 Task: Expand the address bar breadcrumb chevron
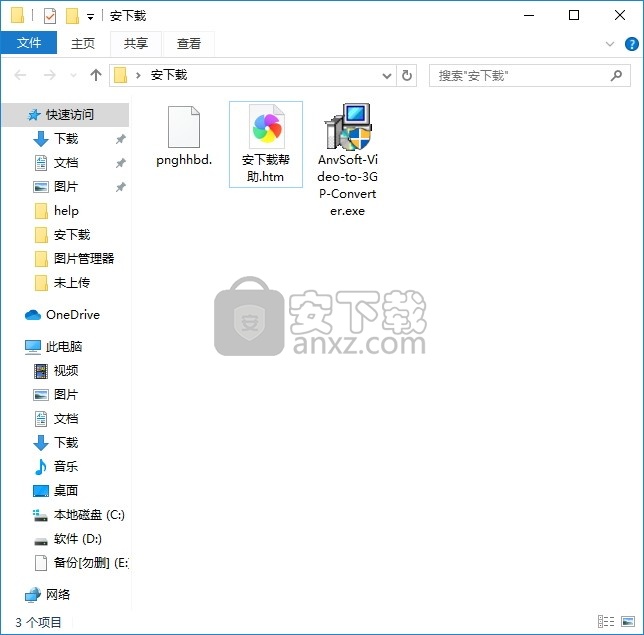(x=138, y=75)
